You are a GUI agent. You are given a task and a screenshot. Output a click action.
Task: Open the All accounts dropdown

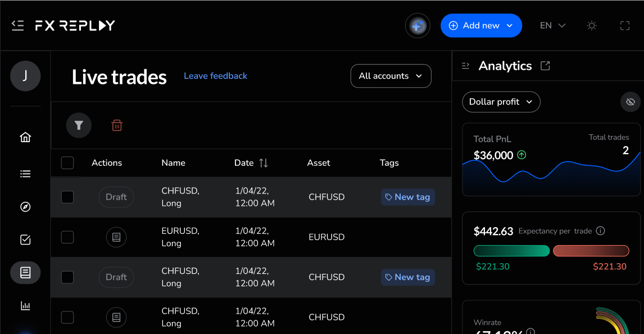(x=391, y=75)
